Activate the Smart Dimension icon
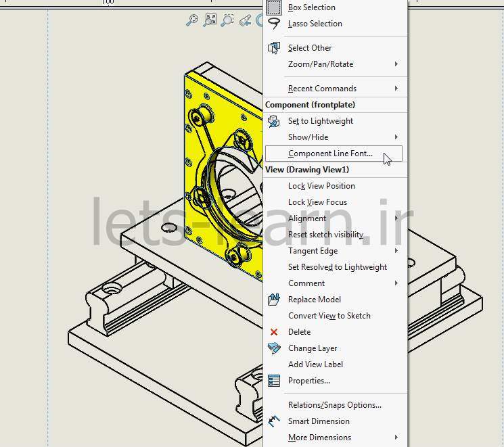 (x=274, y=421)
